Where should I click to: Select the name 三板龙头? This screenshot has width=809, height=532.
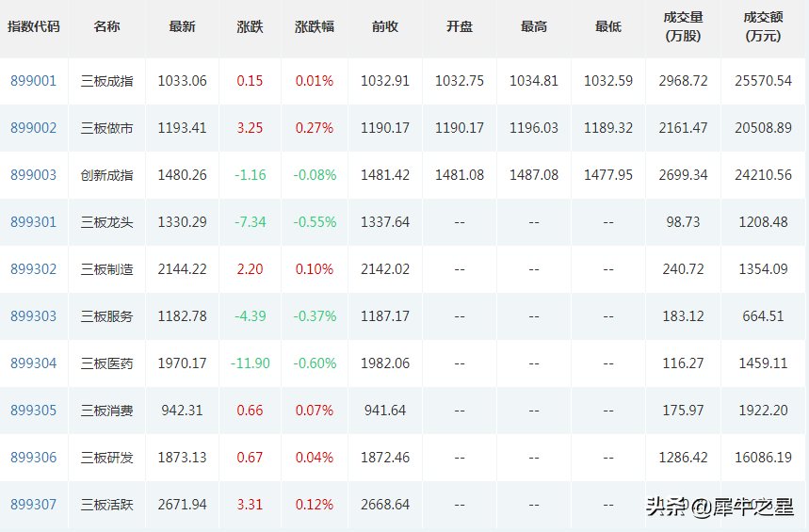pos(106,222)
